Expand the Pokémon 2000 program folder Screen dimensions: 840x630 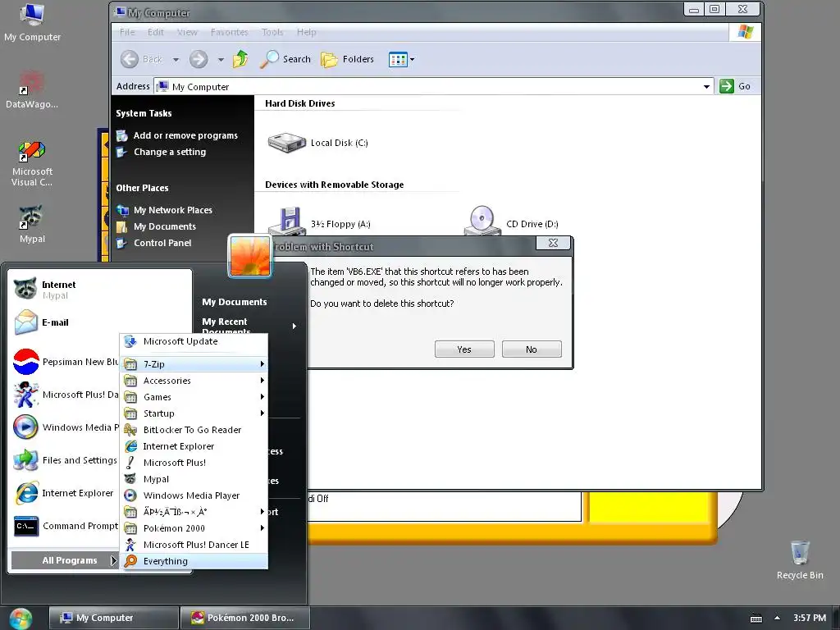coord(194,528)
